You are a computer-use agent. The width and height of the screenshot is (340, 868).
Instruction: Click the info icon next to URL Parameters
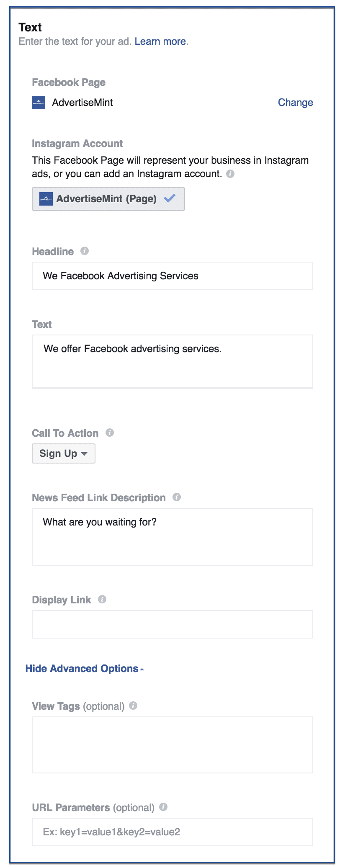point(163,807)
